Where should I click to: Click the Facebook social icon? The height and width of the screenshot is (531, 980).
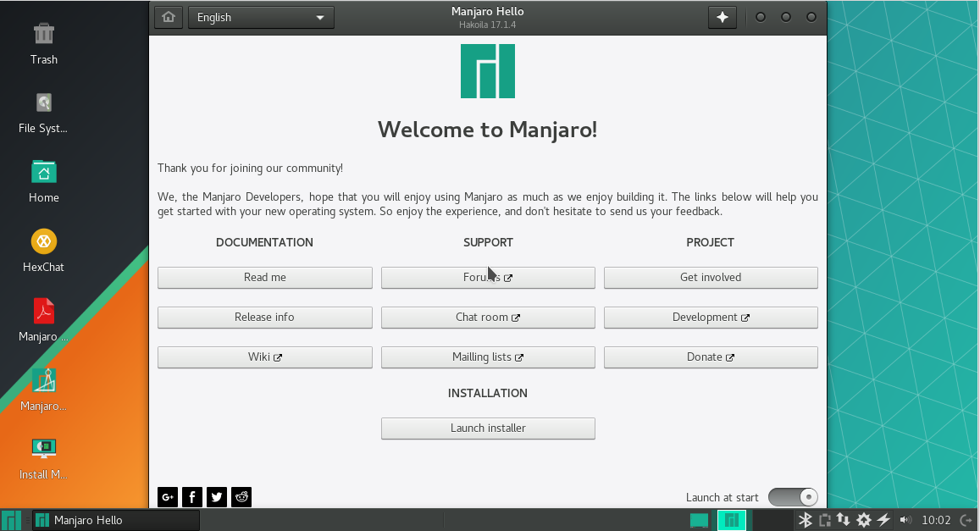[191, 497]
